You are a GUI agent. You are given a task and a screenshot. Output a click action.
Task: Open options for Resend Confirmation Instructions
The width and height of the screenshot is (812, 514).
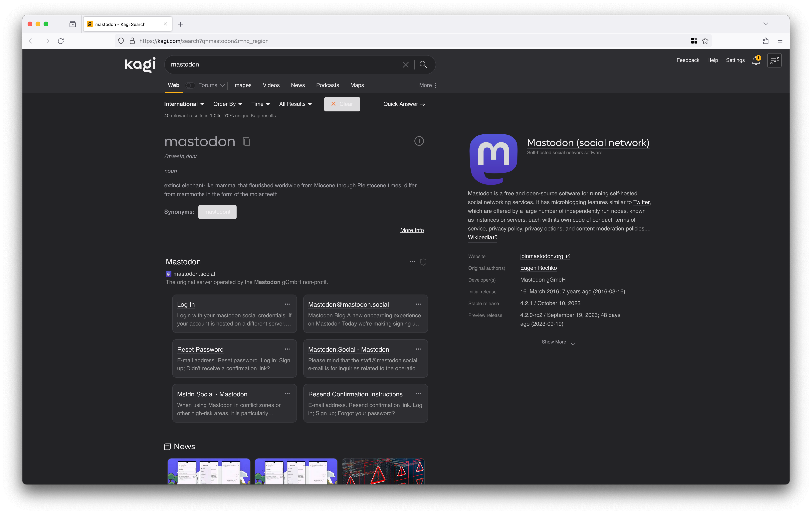[x=418, y=394]
